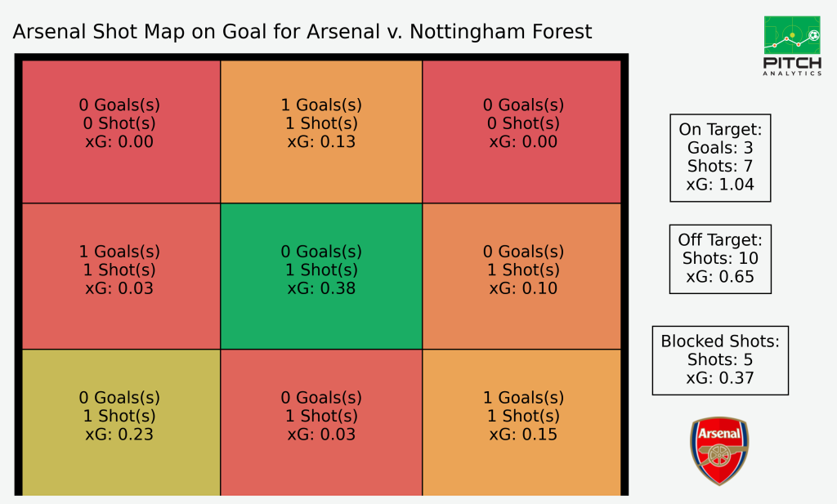Click the Arsenal Shot Map chart title
Image resolution: width=837 pixels, height=504 pixels.
pos(302,32)
